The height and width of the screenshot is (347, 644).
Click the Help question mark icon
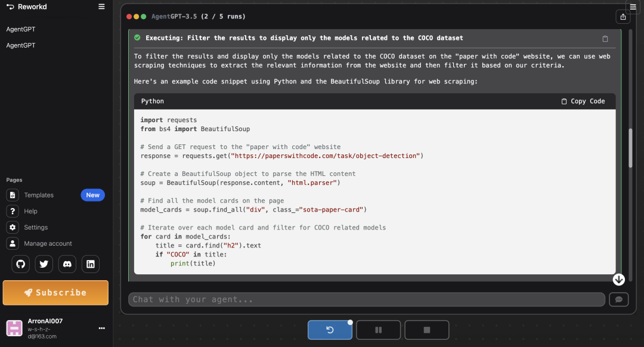click(x=13, y=211)
